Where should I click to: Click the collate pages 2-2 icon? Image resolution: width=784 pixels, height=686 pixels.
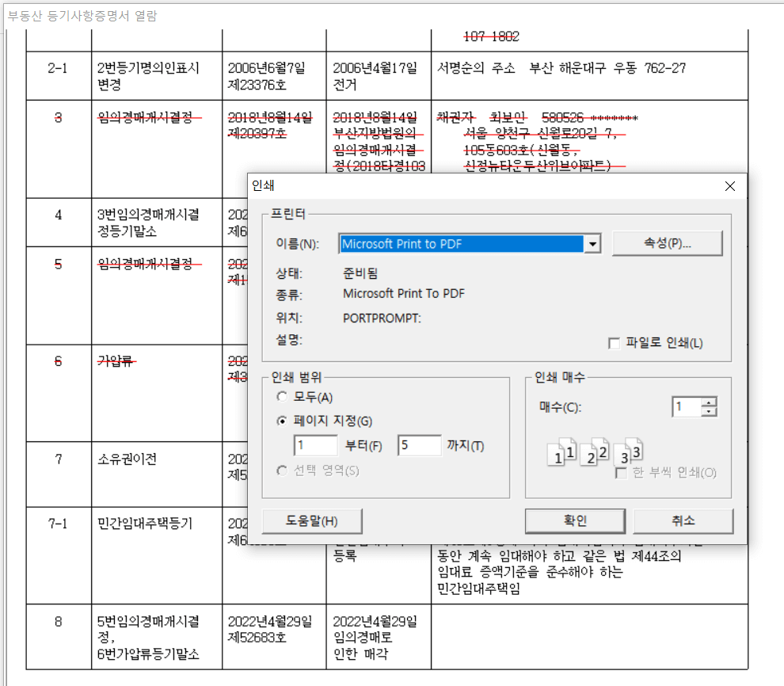[x=595, y=452]
